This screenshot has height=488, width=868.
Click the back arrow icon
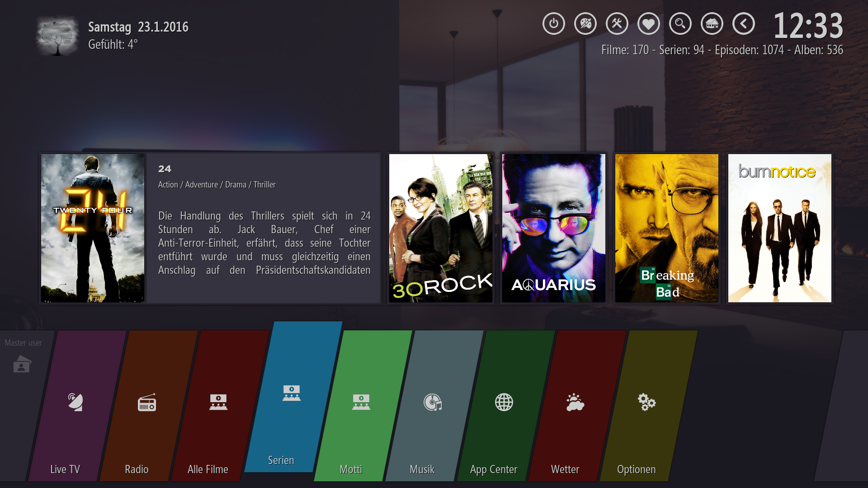[744, 23]
